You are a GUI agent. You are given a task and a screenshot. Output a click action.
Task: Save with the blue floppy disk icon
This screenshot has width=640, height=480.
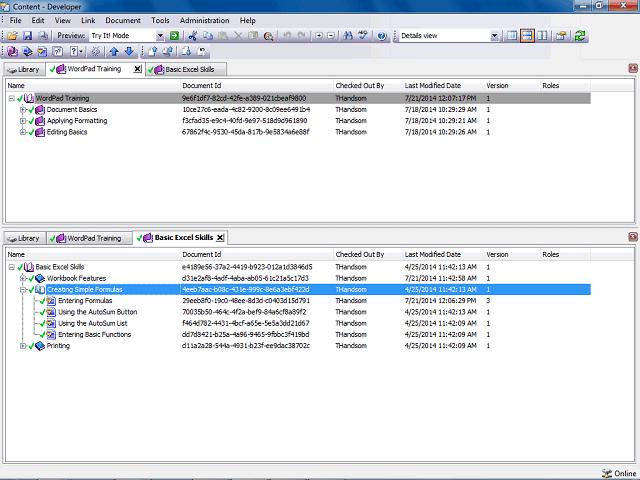pos(27,36)
